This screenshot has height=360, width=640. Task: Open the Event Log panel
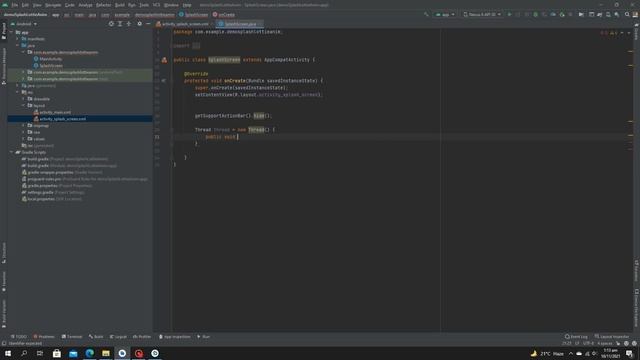pos(576,337)
